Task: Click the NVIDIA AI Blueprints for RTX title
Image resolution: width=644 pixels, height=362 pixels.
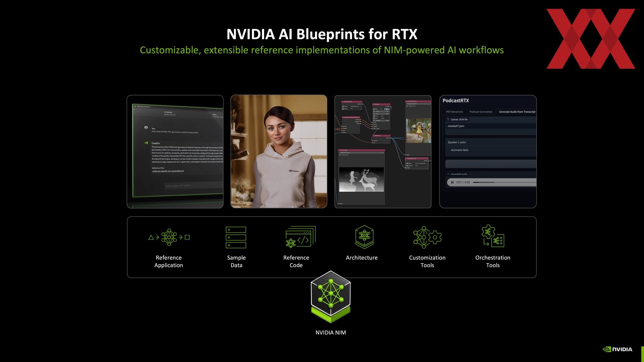Action: click(x=322, y=34)
